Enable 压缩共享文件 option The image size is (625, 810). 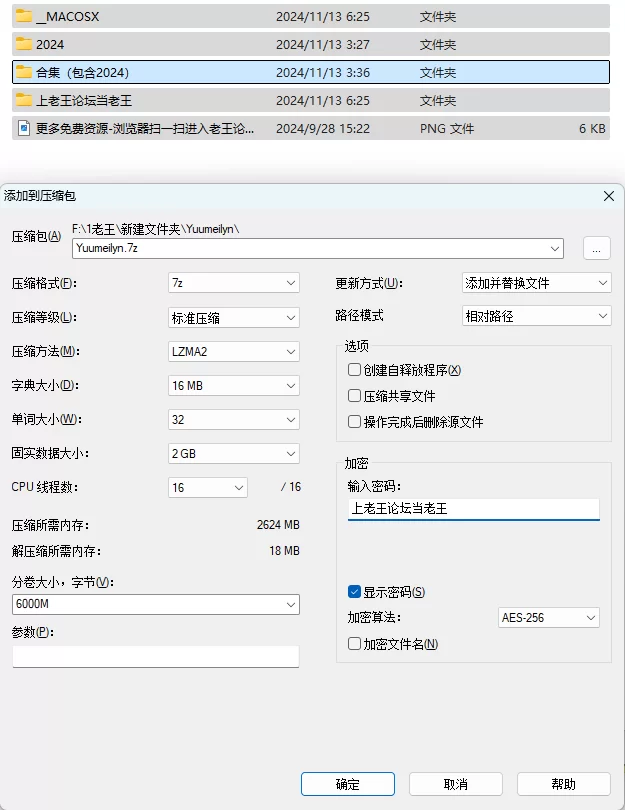coord(354,396)
